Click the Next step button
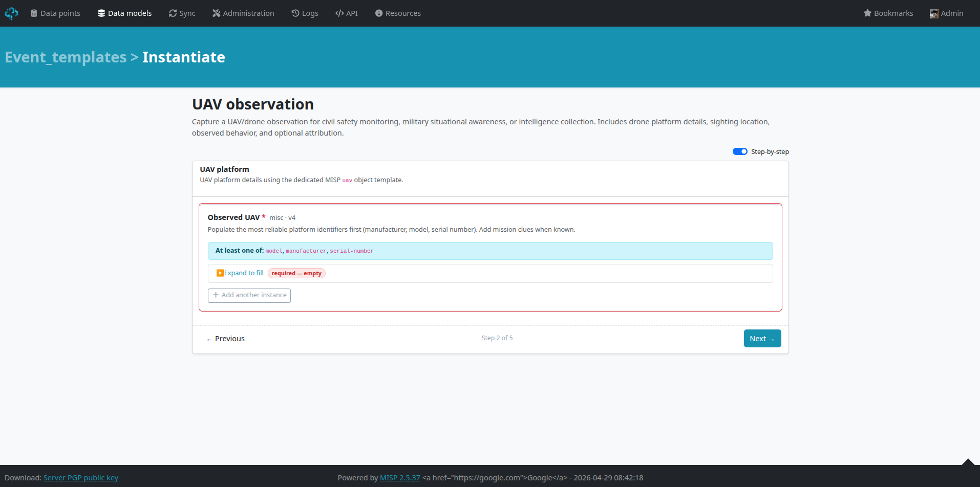 [x=762, y=339]
